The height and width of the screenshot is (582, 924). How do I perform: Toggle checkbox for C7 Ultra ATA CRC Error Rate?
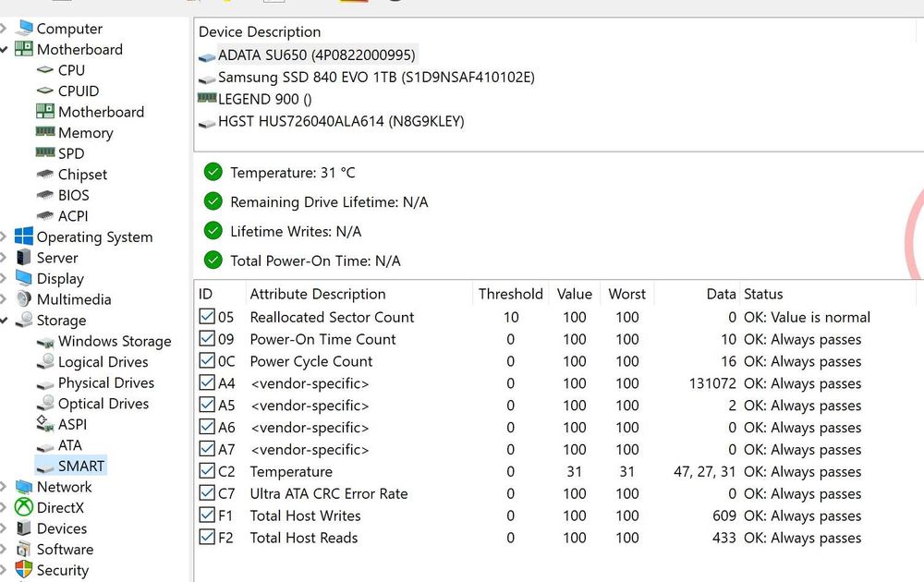[207, 493]
